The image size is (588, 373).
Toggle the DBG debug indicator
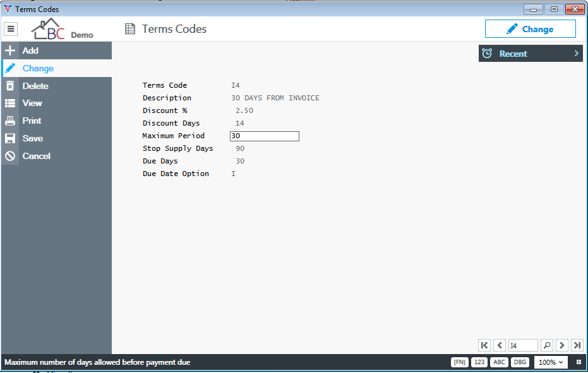click(x=520, y=362)
